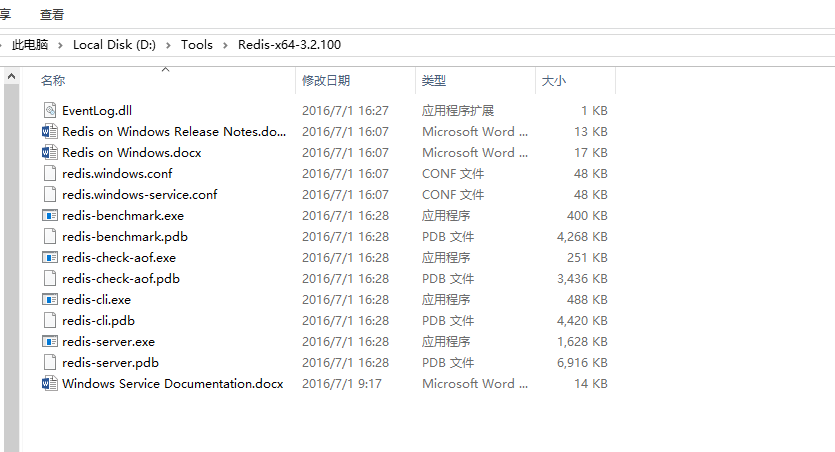Open the 查看 ribbon tab
835x452 pixels.
click(52, 14)
